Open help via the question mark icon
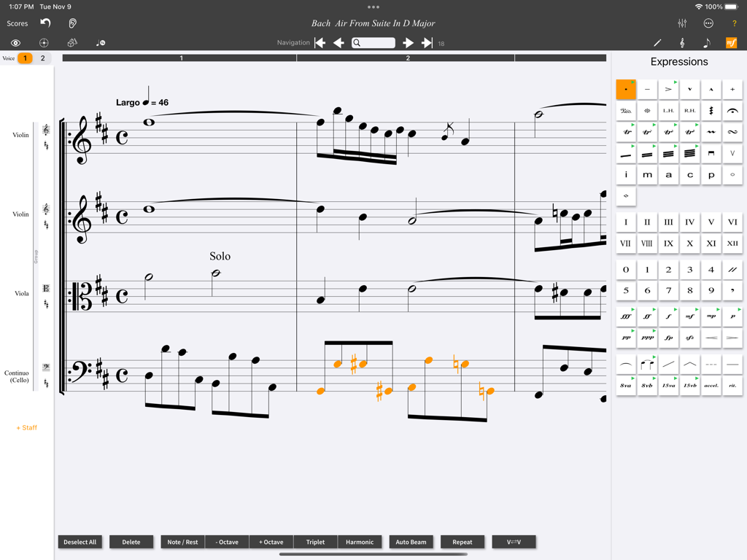747x560 pixels. [x=734, y=23]
